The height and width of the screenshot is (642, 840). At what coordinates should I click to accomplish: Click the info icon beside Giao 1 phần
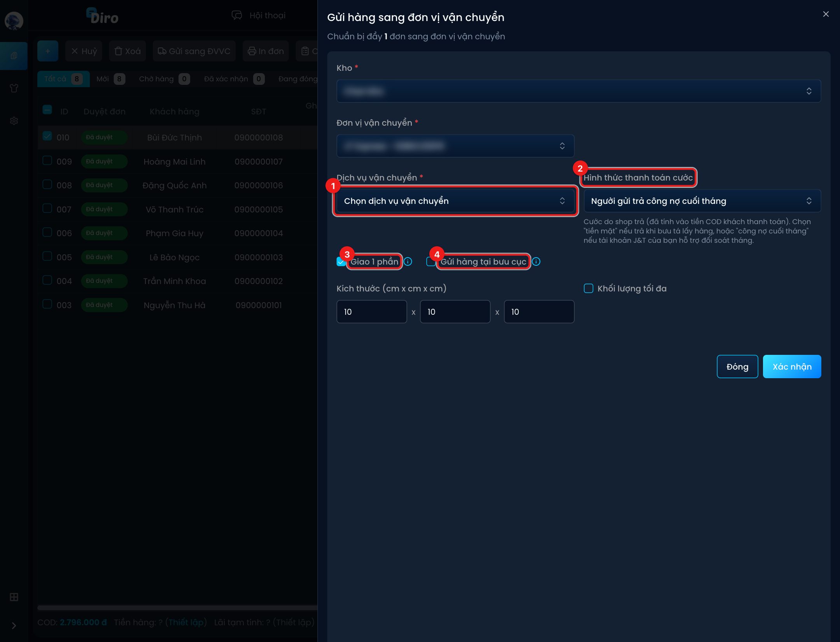click(408, 261)
